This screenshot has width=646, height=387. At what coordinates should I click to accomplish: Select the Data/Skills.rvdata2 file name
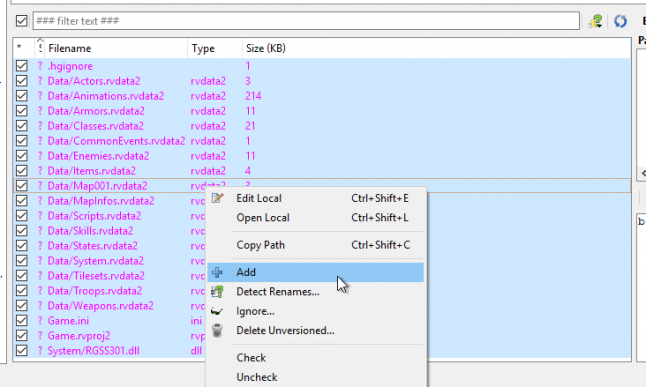tap(90, 231)
